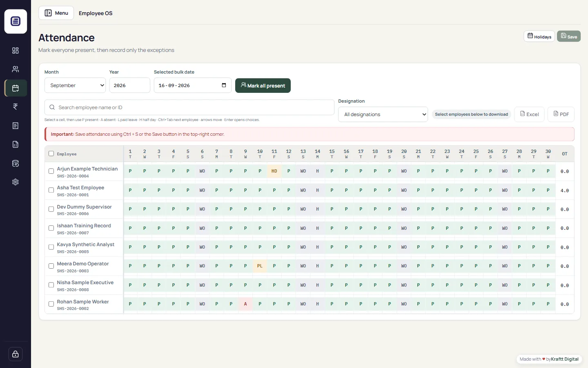Click the Employee OS logo icon
This screenshot has height=368, width=588.
(x=16, y=21)
